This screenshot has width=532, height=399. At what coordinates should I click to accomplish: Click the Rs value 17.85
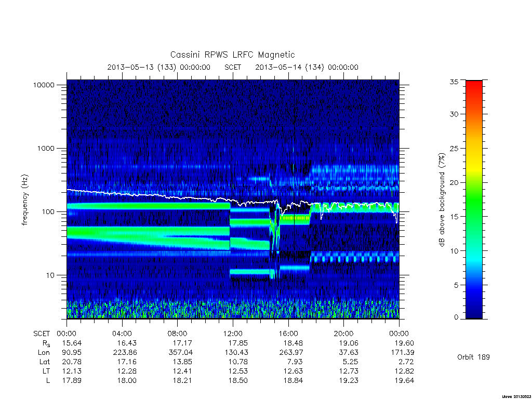[x=238, y=343]
